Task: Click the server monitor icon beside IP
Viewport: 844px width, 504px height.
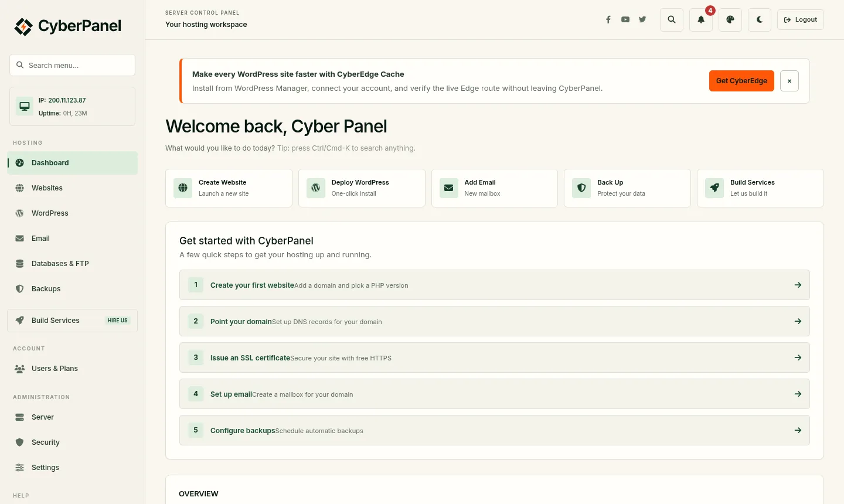Action: click(25, 106)
